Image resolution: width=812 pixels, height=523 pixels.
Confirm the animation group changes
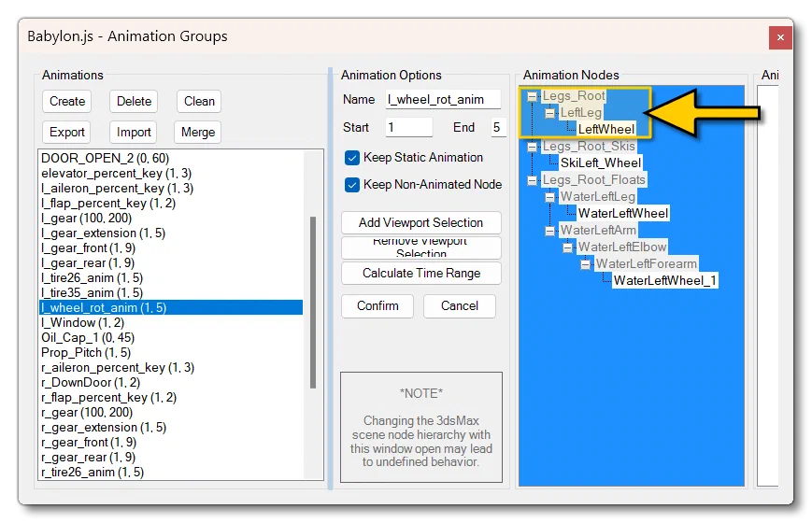click(378, 306)
